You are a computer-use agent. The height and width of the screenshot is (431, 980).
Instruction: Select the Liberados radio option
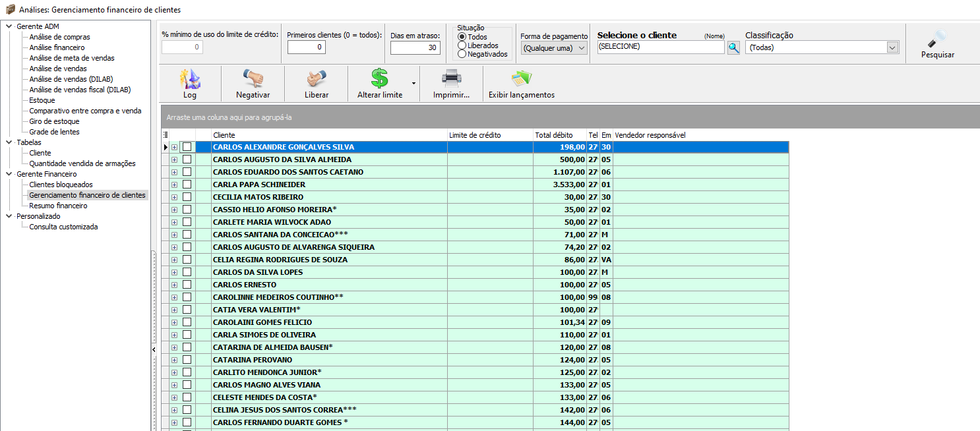[x=462, y=45]
